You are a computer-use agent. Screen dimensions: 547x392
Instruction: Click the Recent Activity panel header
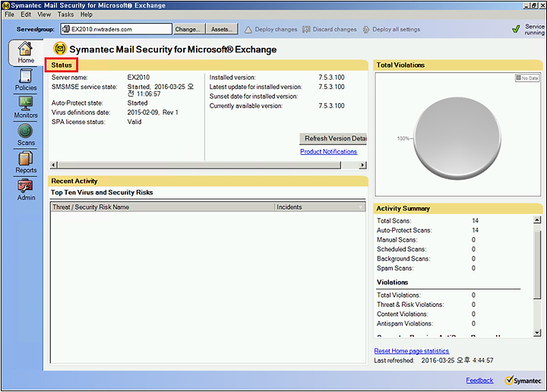pyautogui.click(x=208, y=181)
